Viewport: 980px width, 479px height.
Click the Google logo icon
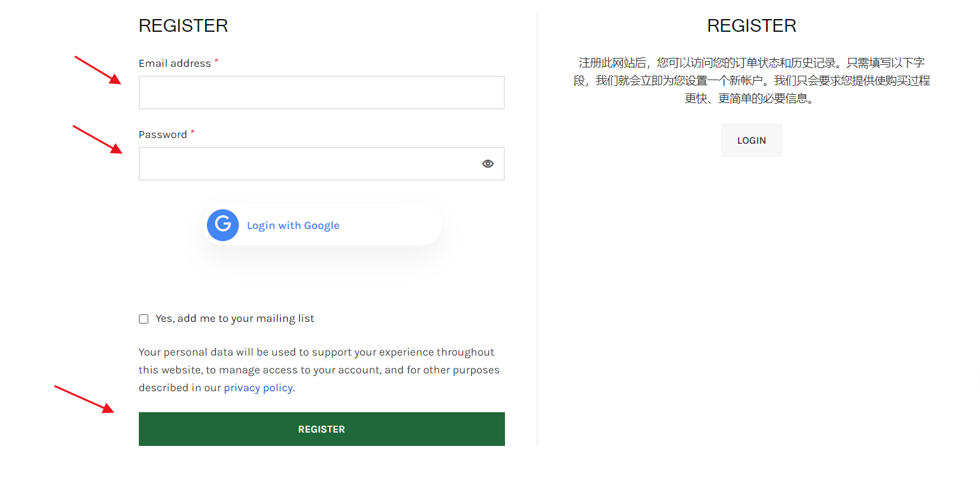(223, 225)
